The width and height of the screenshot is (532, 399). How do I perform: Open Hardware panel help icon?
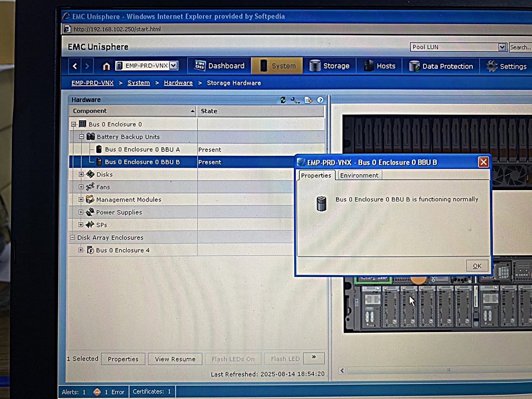pyautogui.click(x=320, y=100)
